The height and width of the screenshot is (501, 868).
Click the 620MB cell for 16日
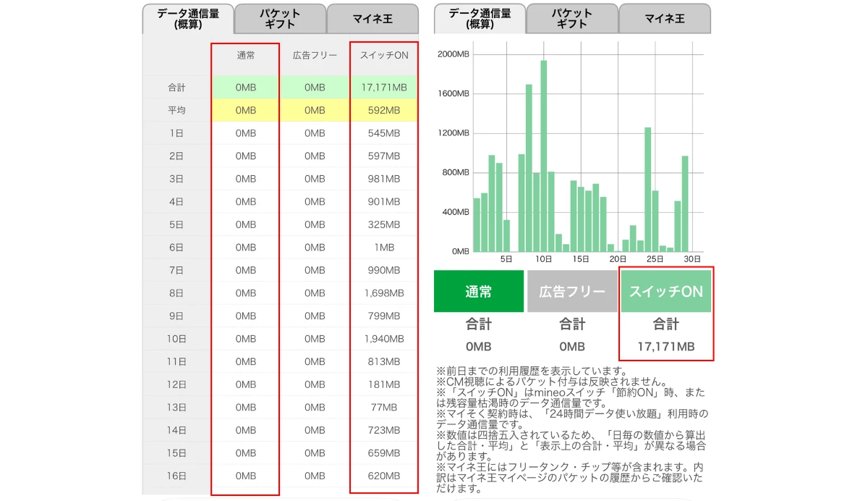[383, 476]
